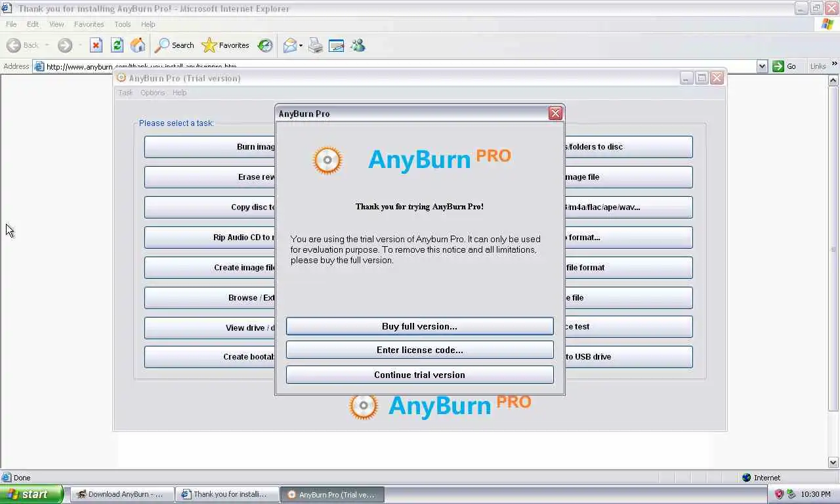Click the Edit page icon in IE toolbar
The image size is (840, 504).
(337, 45)
